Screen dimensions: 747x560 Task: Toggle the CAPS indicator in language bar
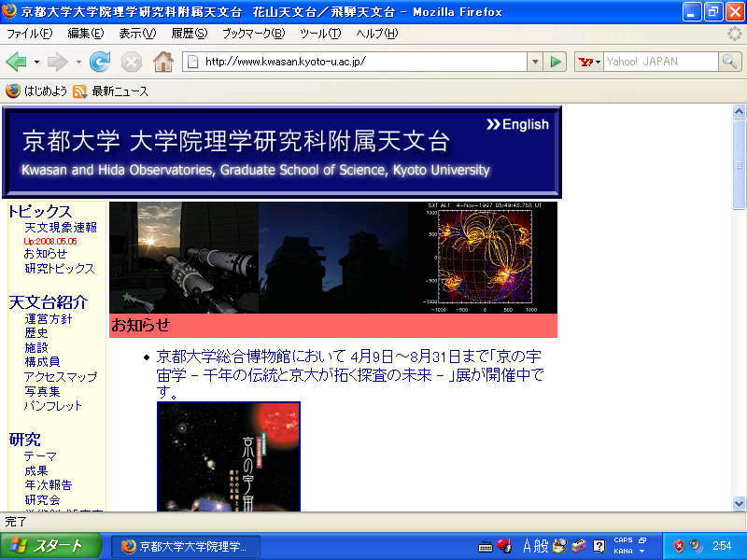click(x=623, y=540)
